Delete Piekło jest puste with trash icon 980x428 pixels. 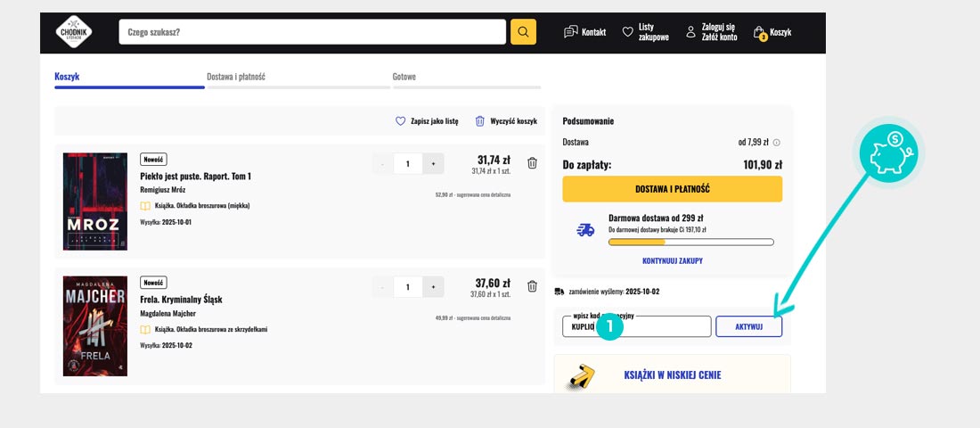click(x=532, y=163)
